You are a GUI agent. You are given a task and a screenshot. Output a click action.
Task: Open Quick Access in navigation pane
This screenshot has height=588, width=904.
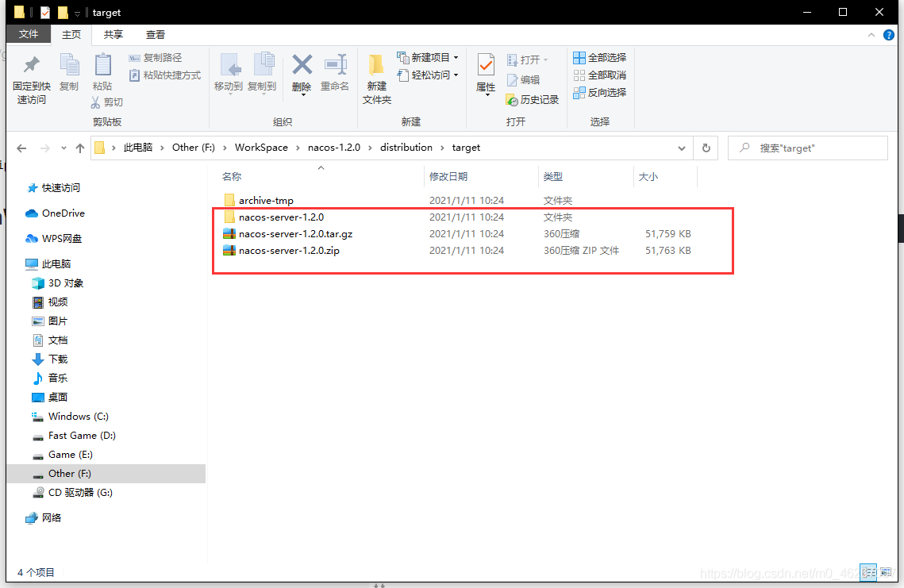54,188
